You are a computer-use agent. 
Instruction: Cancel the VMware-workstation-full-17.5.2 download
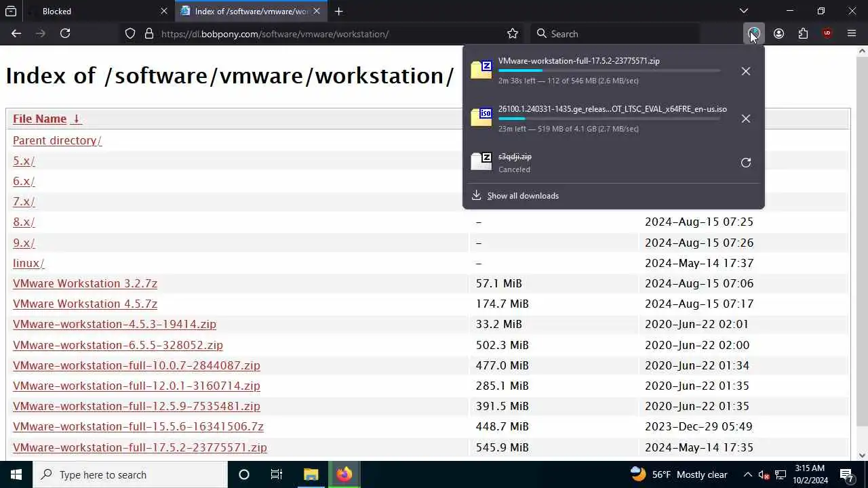click(x=746, y=71)
